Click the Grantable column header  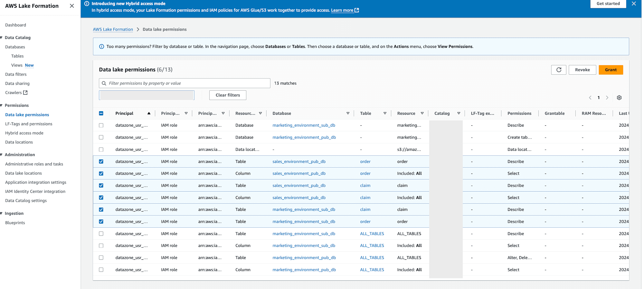pos(554,113)
